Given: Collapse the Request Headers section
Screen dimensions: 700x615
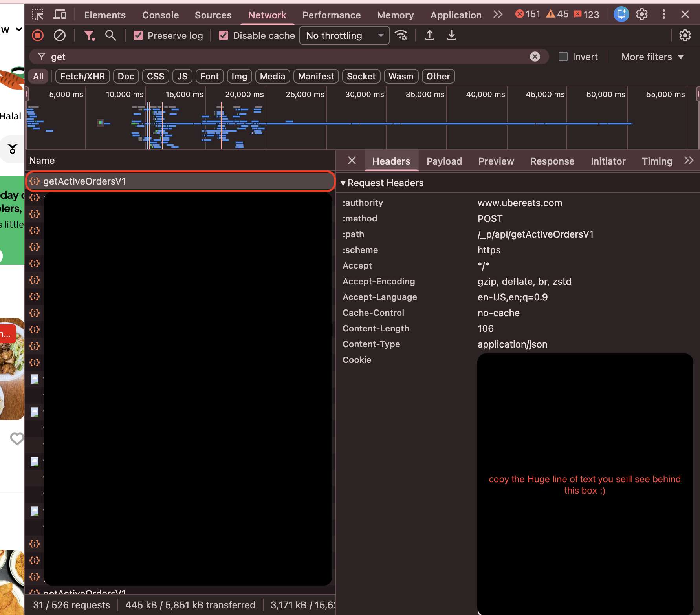Looking at the screenshot, I should tap(343, 183).
